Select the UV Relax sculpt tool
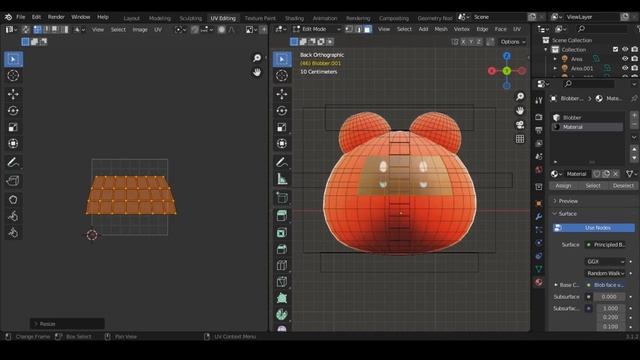 pyautogui.click(x=13, y=216)
